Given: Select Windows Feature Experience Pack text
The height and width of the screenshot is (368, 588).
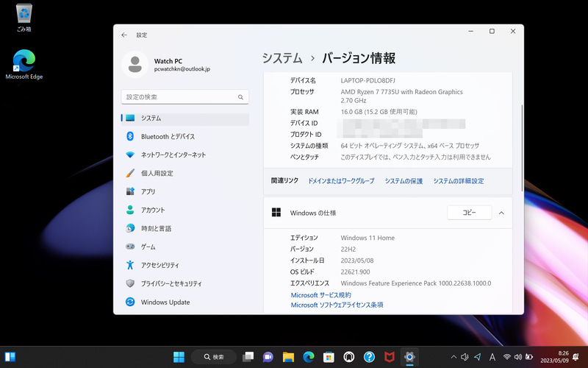Looking at the screenshot, I should tap(415, 283).
